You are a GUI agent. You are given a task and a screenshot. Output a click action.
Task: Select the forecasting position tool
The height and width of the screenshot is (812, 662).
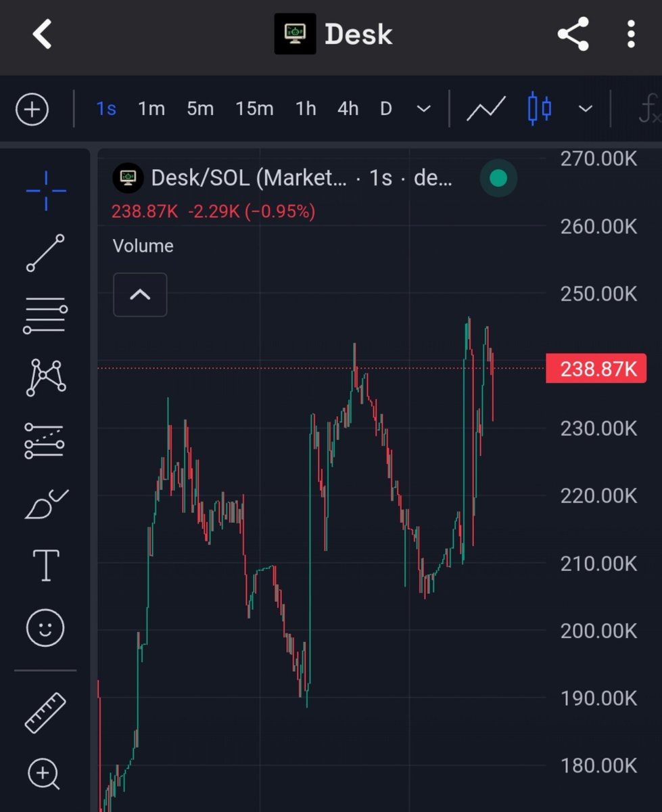[45, 441]
